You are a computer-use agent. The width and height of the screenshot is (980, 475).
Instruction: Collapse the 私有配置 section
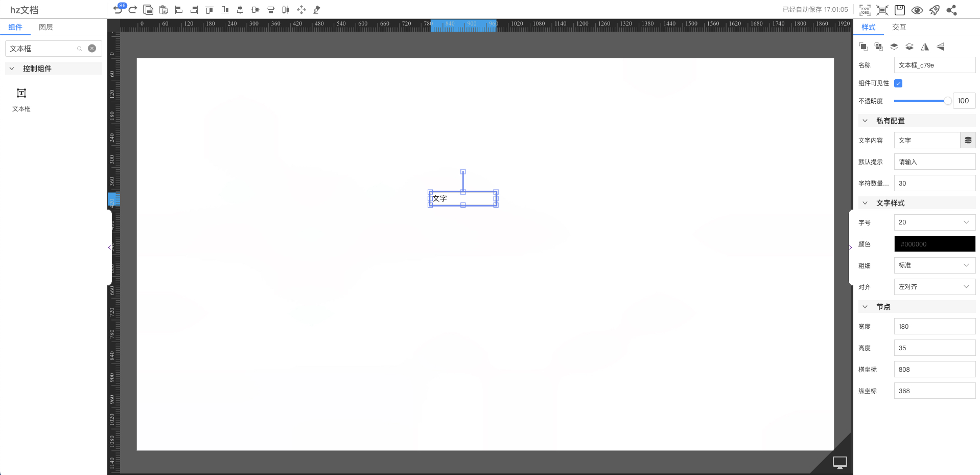[x=865, y=121]
